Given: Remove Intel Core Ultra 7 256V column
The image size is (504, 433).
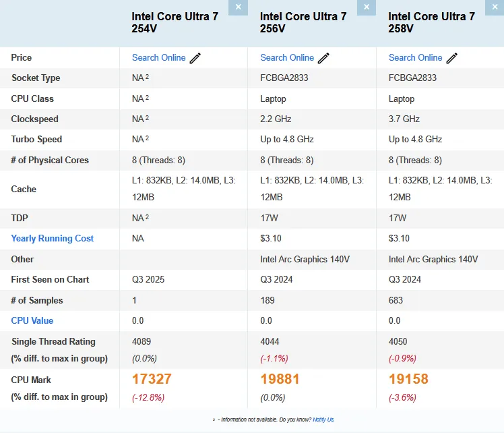Looking at the screenshot, I should 367,7.
